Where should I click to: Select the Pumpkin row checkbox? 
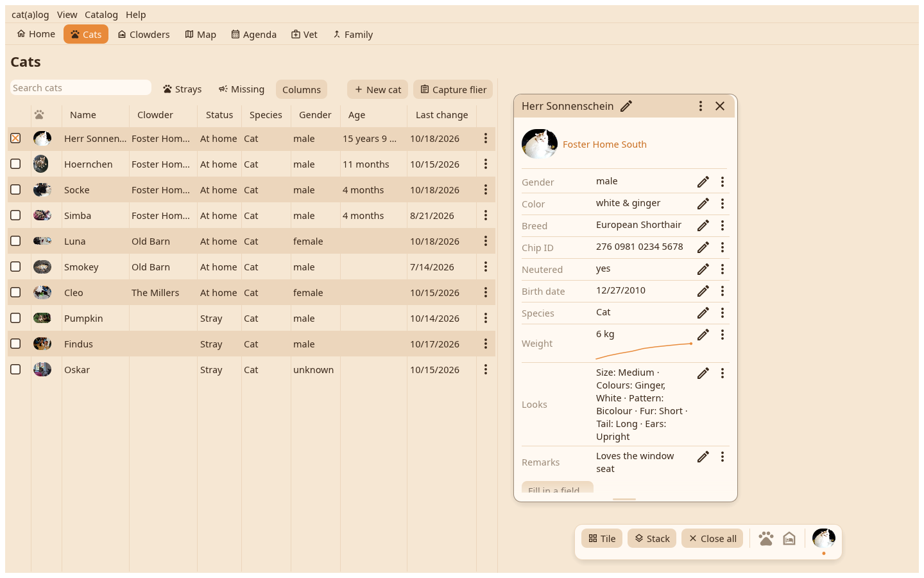[x=16, y=318]
